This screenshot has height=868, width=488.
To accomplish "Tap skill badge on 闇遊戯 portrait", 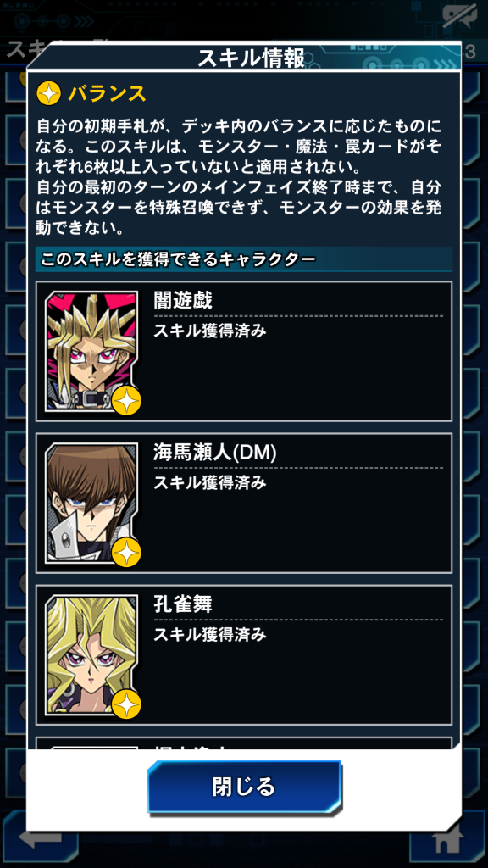I will coord(126,401).
